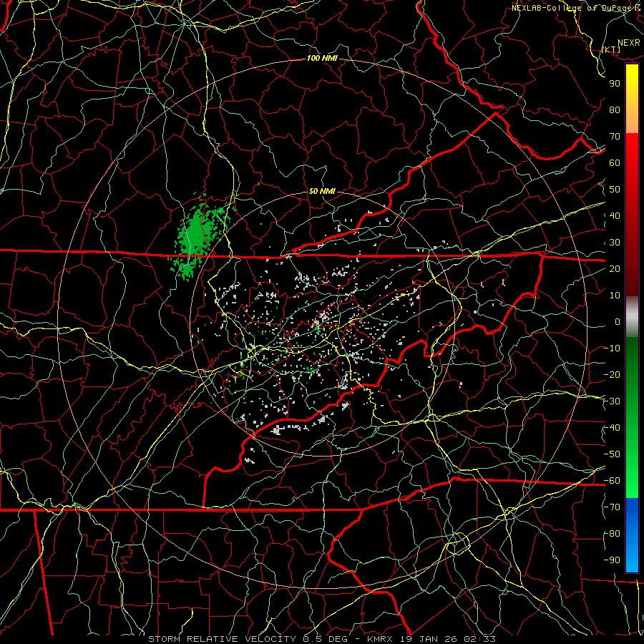
Task: Click the "0.5 DEG" elevation text in the footer
Action: 325,639
